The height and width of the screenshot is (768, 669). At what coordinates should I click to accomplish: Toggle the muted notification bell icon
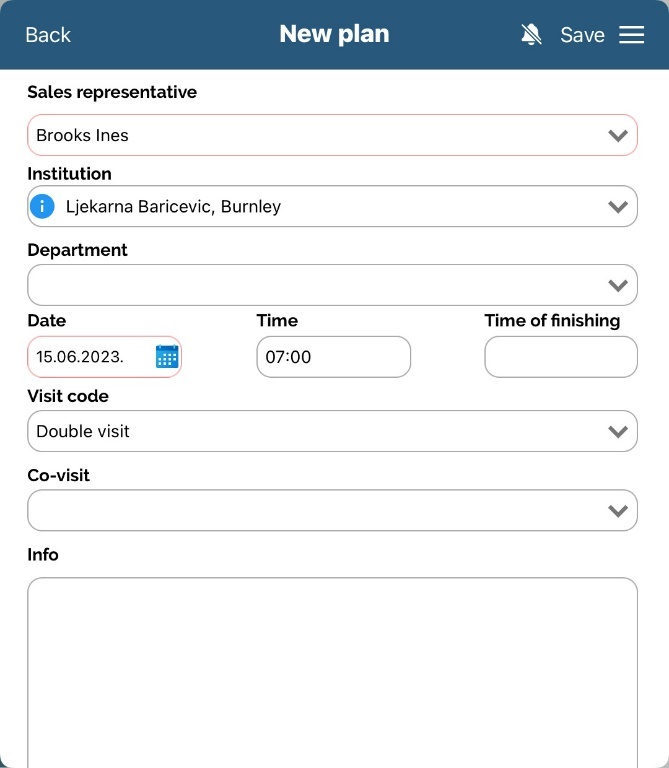[532, 35]
